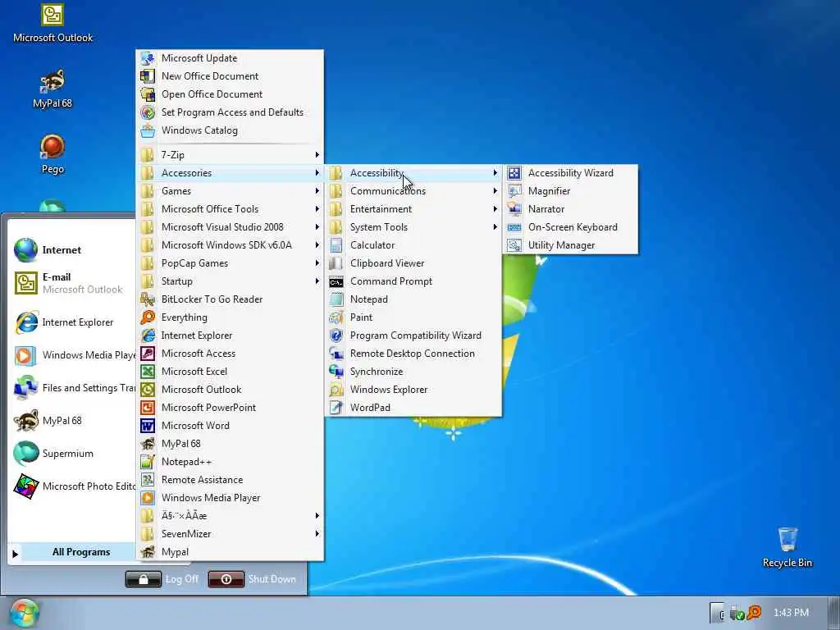Screen dimensions: 840x630
Task: Expand the Games folder submenu
Action: pyautogui.click(x=230, y=190)
